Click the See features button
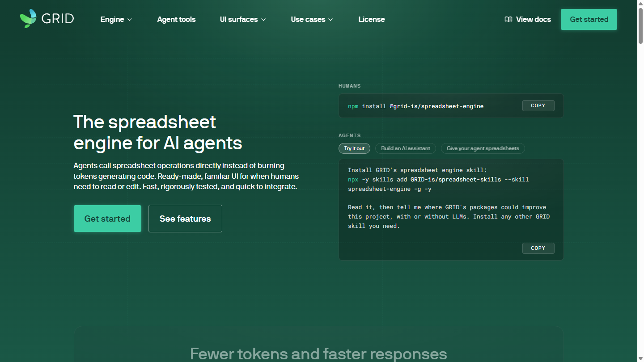The height and width of the screenshot is (362, 644). 185,219
